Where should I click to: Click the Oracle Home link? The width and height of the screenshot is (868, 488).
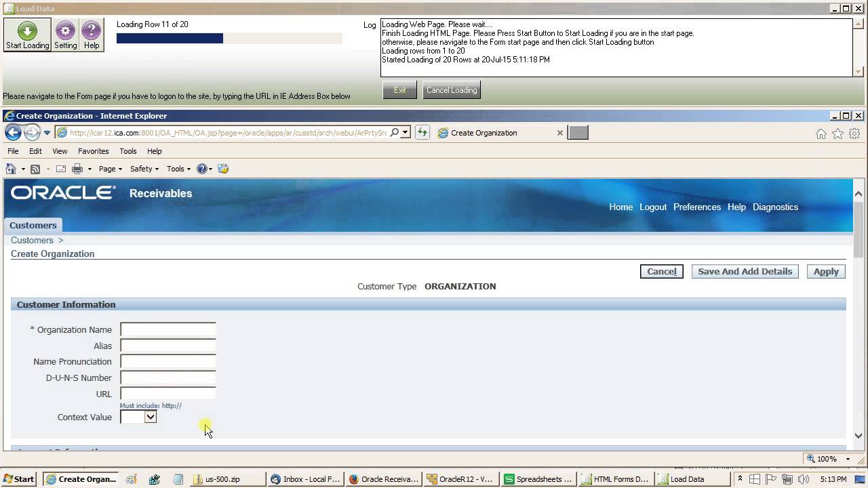(620, 207)
